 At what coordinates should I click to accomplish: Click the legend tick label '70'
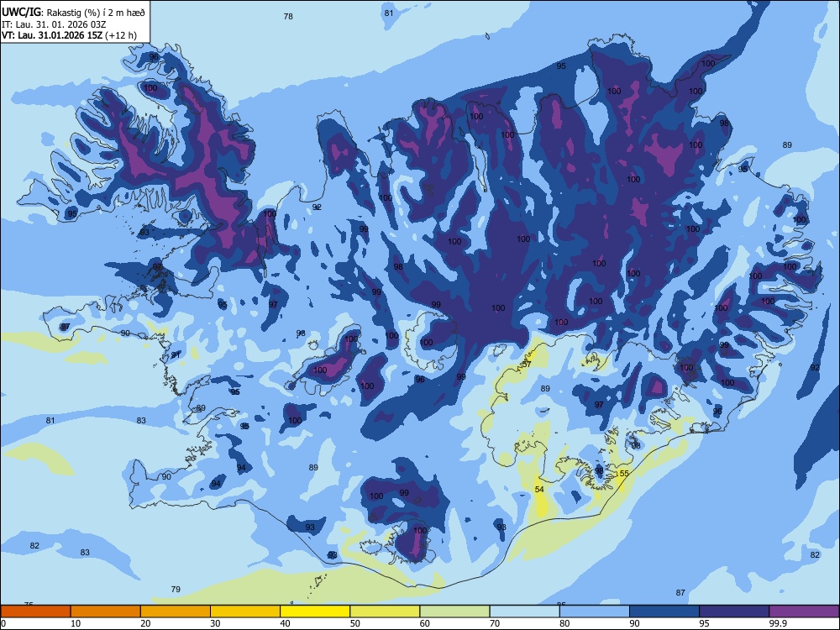495,623
